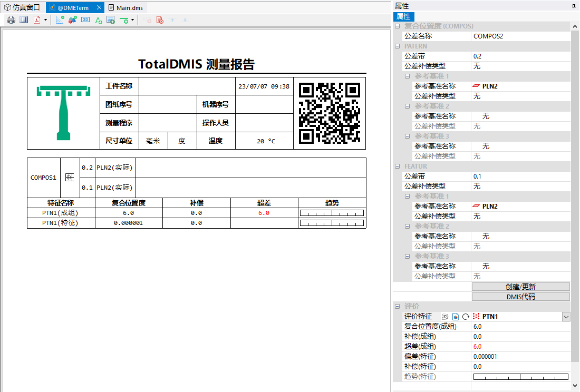Collapse 参考基准 3 under FEATUR
580x392 pixels.
(x=407, y=257)
